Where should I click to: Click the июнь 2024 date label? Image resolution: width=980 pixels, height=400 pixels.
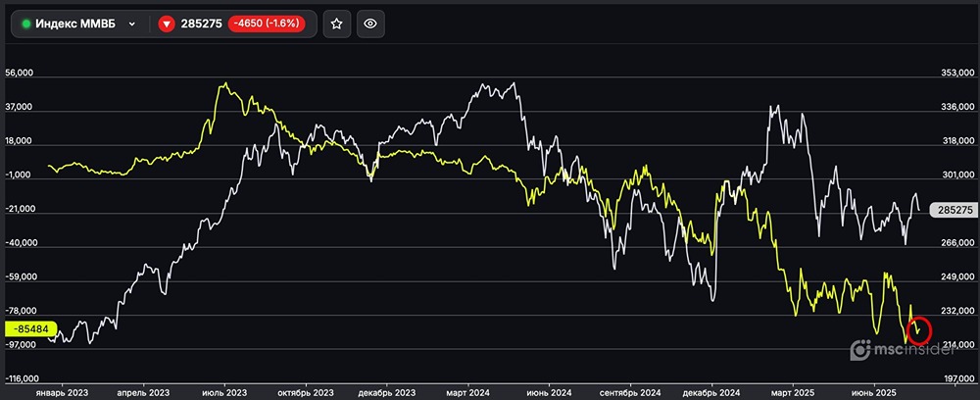pos(550,392)
